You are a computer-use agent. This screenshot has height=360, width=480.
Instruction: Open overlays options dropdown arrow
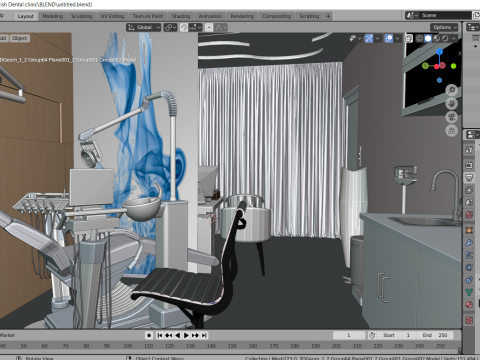398,39
